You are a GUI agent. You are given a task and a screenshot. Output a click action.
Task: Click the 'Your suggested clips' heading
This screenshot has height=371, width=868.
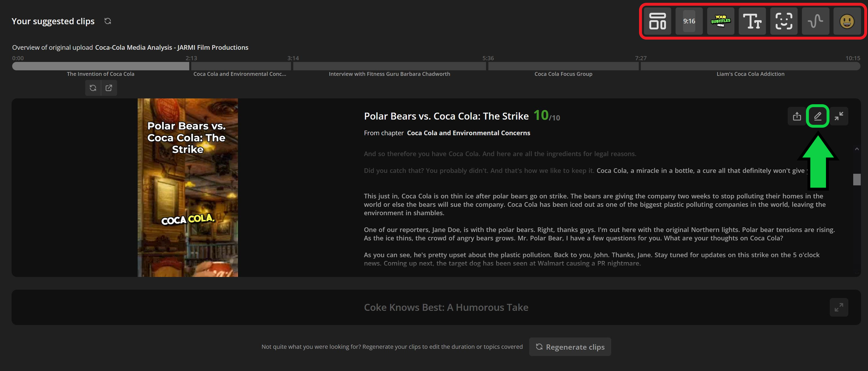(53, 21)
